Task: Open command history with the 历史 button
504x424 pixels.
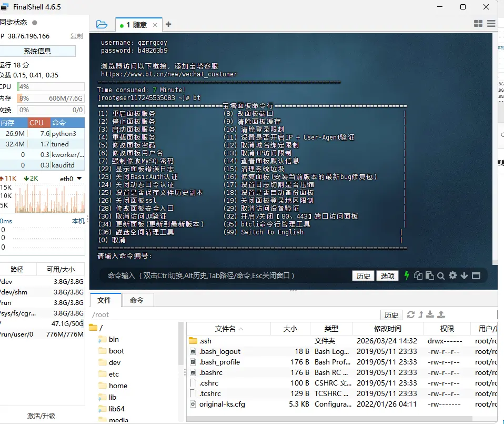Action: pyautogui.click(x=362, y=275)
